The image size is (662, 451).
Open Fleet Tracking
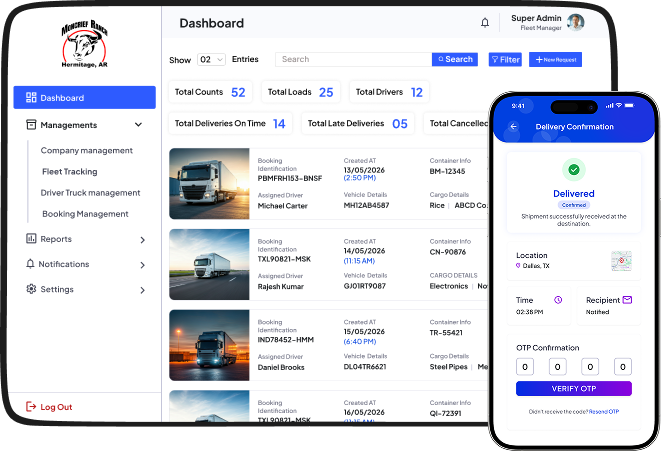70,171
